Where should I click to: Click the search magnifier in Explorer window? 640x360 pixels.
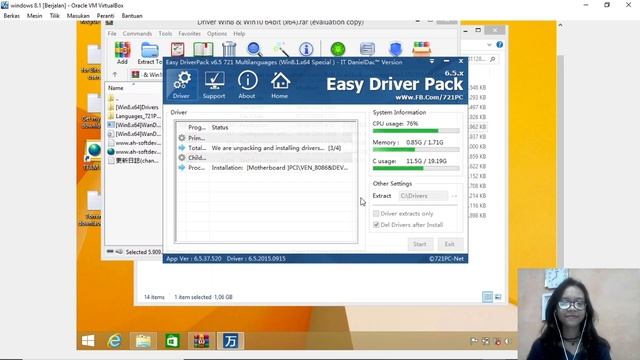click(x=493, y=59)
